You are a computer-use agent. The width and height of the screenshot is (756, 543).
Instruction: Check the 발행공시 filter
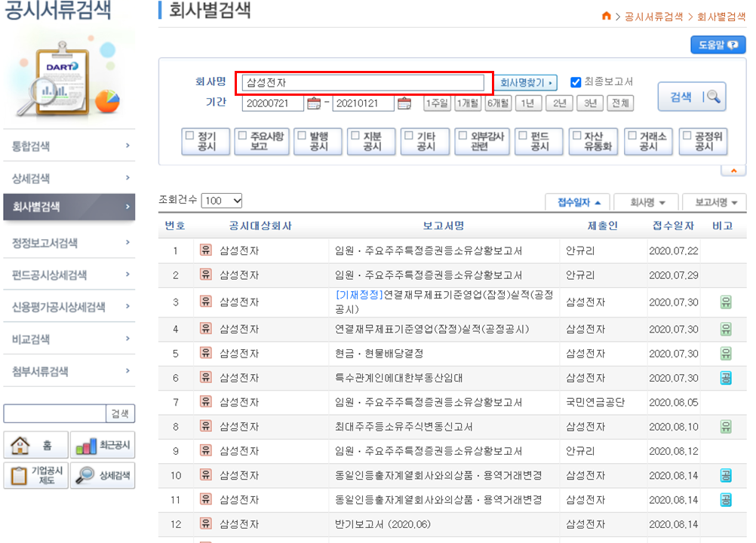pos(302,136)
